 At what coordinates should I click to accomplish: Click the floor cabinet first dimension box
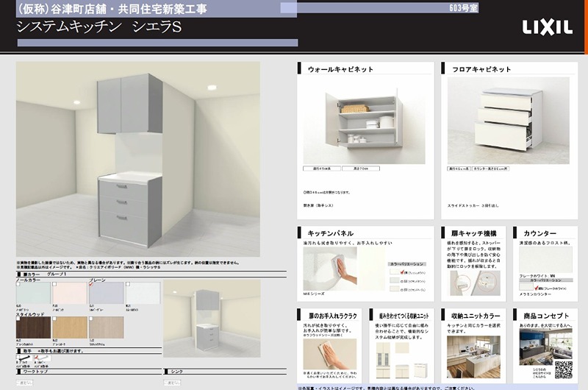459,169
